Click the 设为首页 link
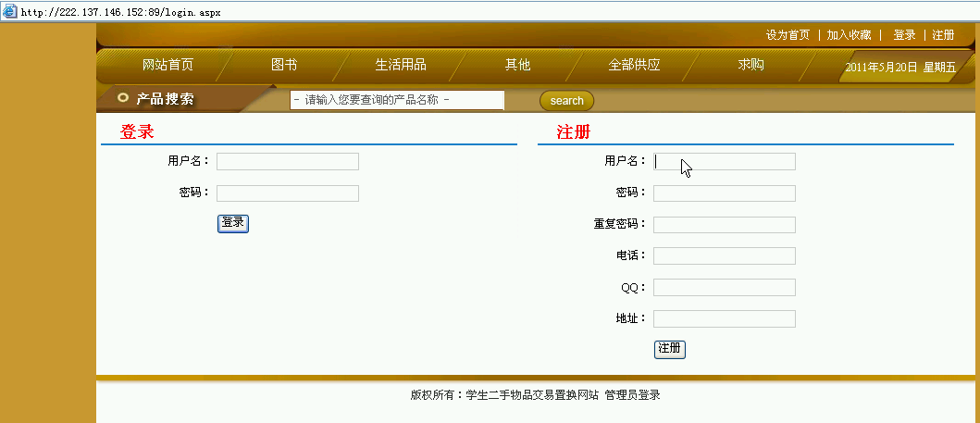This screenshot has height=423, width=980. click(x=788, y=35)
